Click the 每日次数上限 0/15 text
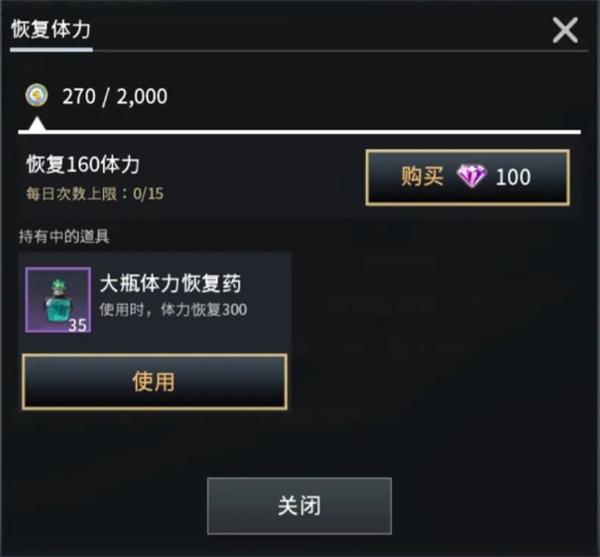 tap(95, 194)
